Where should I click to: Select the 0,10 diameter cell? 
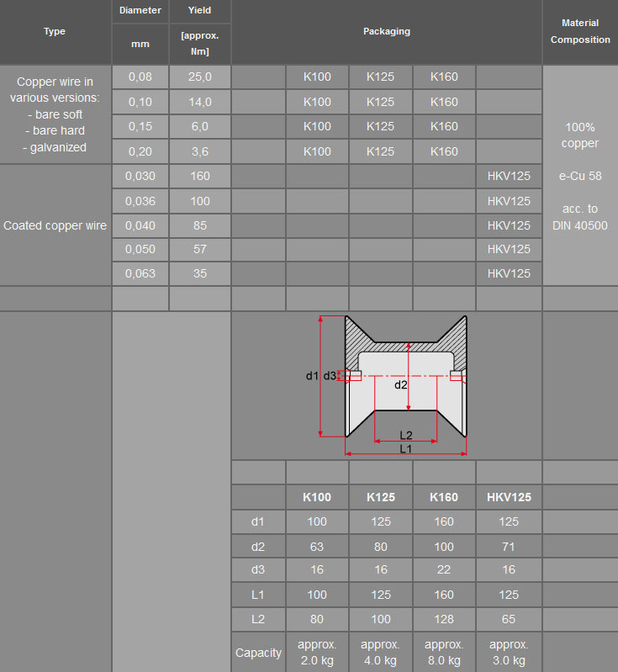tap(140, 102)
